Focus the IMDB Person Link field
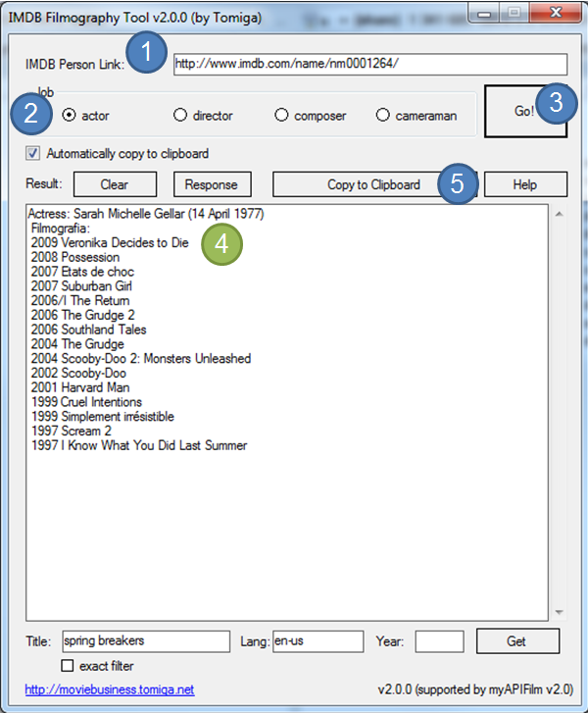 369,64
